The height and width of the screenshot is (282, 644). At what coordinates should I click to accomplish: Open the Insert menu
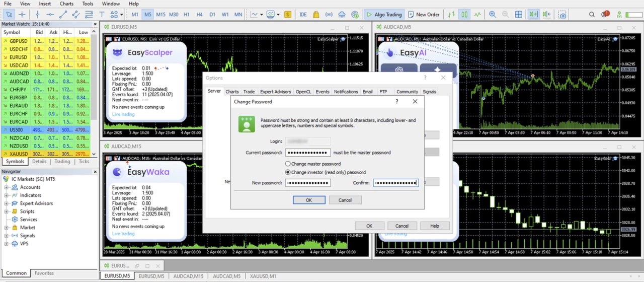click(x=45, y=4)
